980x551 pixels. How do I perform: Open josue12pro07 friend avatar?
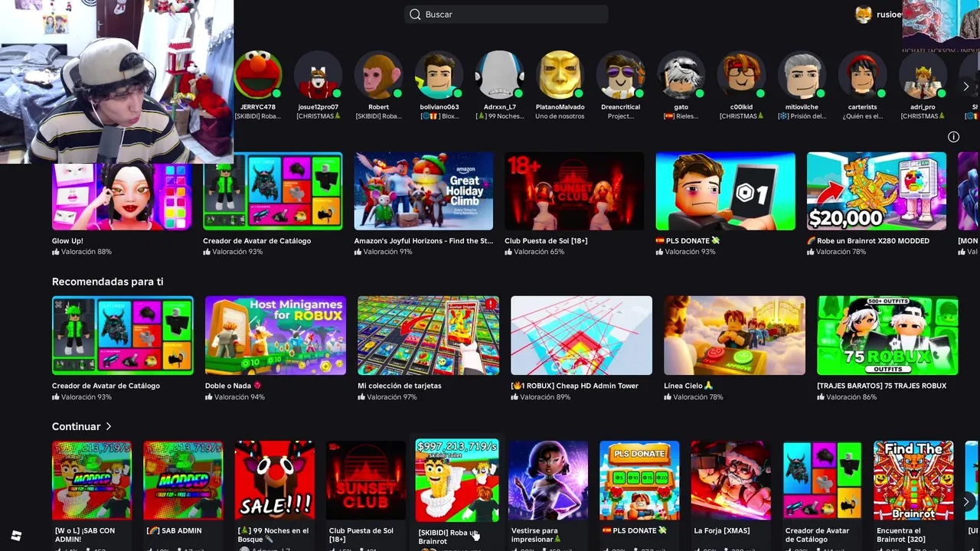click(x=318, y=75)
